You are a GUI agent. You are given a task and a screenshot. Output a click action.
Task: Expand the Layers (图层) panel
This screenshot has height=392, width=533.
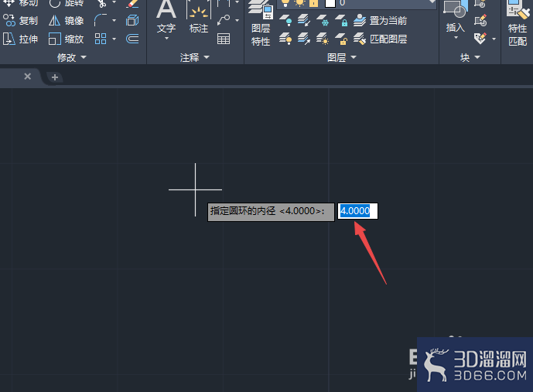[x=342, y=57]
